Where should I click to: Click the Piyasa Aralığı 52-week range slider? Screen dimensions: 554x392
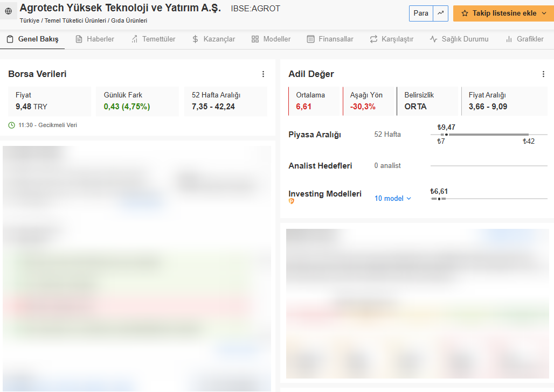point(489,135)
